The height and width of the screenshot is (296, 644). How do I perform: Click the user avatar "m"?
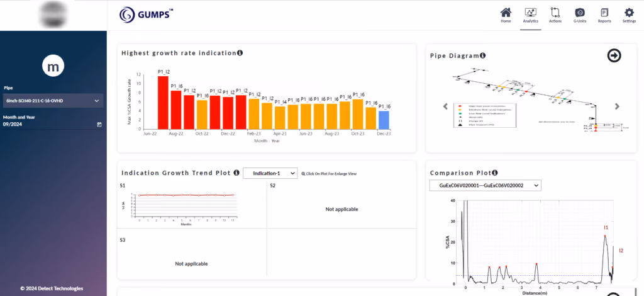(53, 66)
